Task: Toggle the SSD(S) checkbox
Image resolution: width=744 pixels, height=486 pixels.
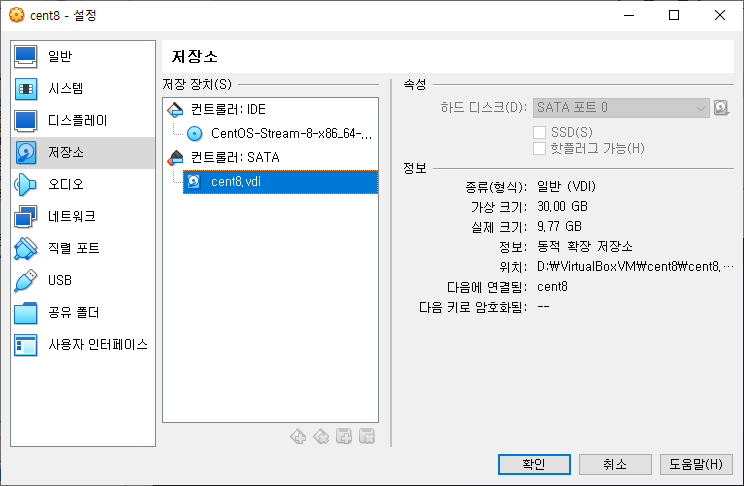Action: point(539,132)
